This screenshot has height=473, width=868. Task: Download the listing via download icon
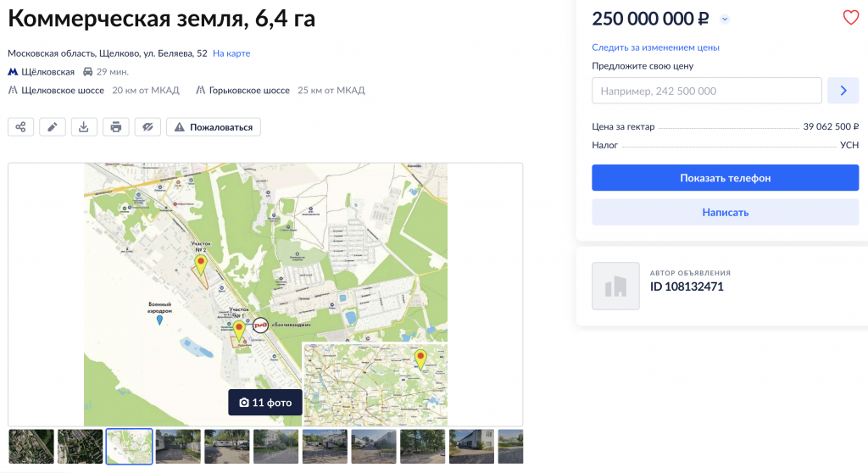pyautogui.click(x=84, y=127)
